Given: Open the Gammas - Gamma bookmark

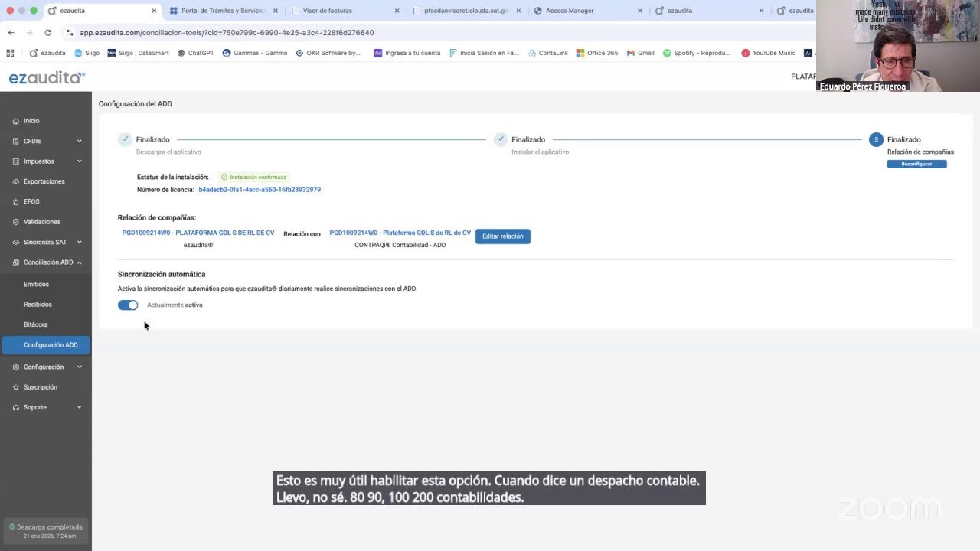Looking at the screenshot, I should [255, 53].
